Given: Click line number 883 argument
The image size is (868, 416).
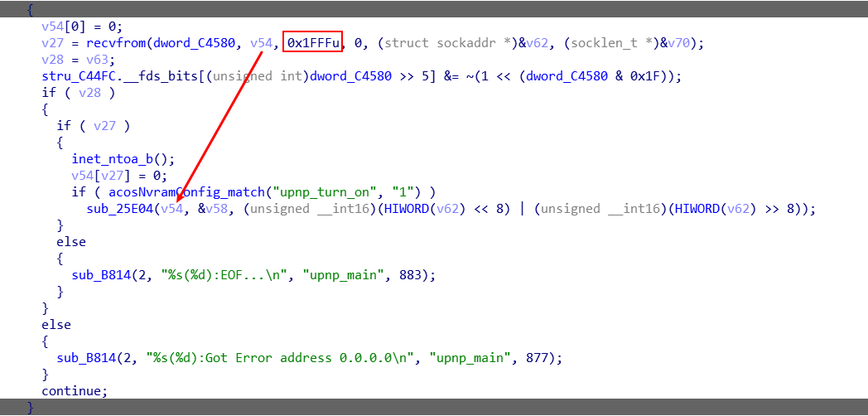Looking at the screenshot, I should point(410,275).
